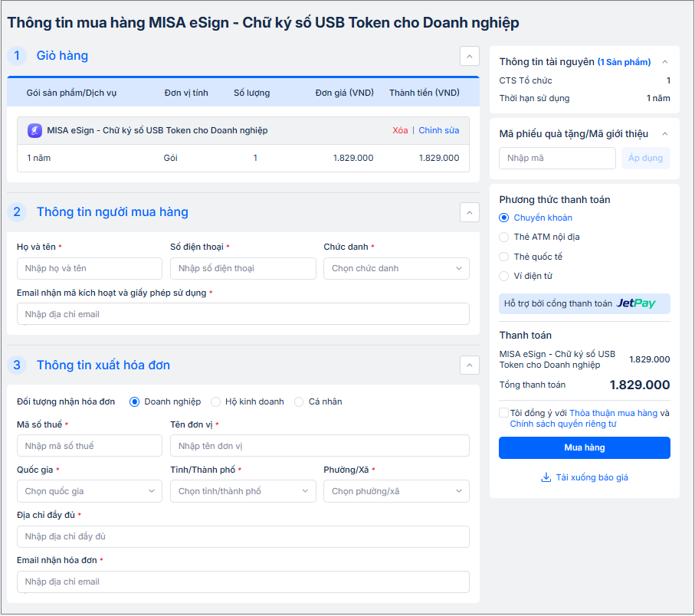Choose Ví điện tử payment option

[504, 276]
